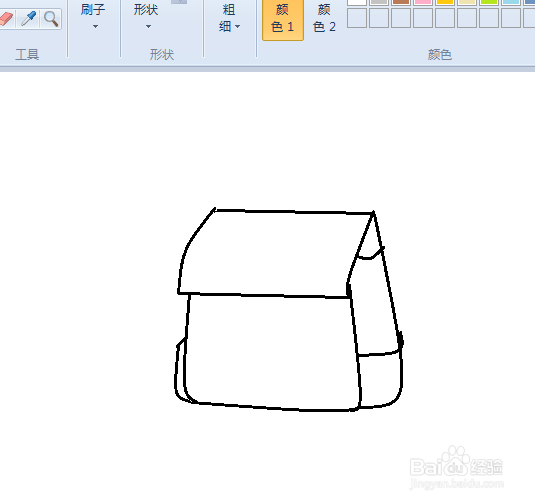Choose the light blue color swatch

pos(511,2)
